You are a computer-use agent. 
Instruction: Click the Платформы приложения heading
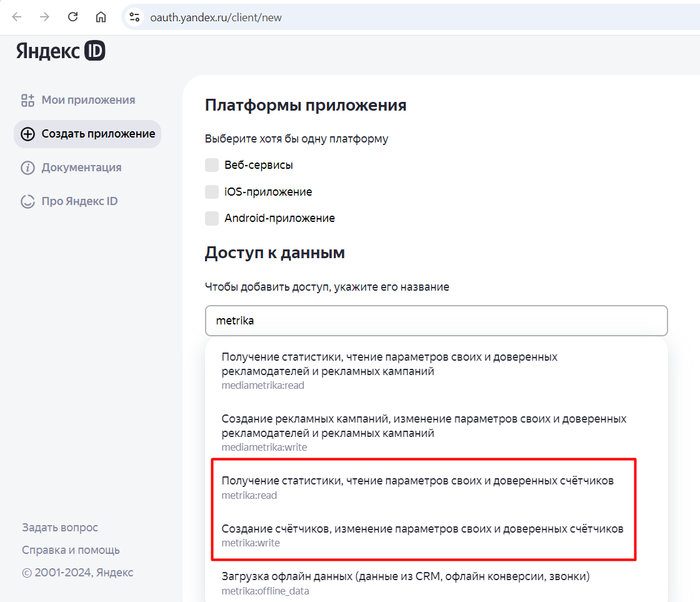(306, 106)
